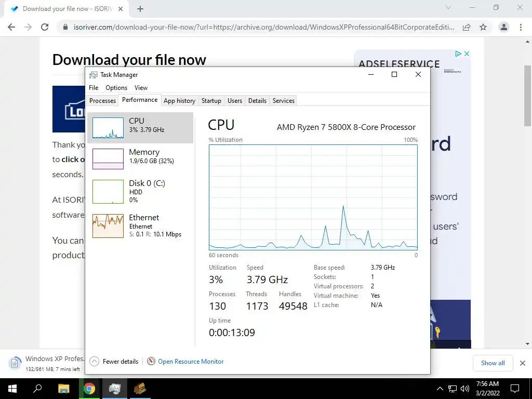Click the share page icon in address bar
The width and height of the screenshot is (532, 399).
point(467,27)
